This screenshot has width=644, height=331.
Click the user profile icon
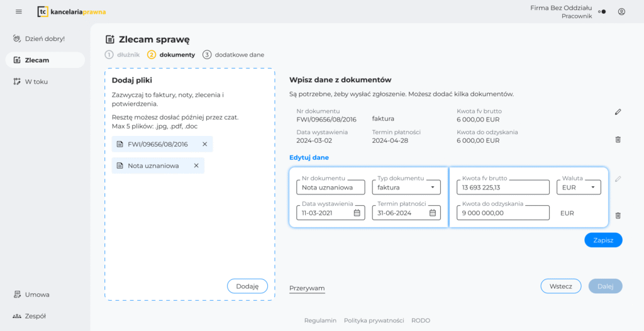click(x=621, y=11)
